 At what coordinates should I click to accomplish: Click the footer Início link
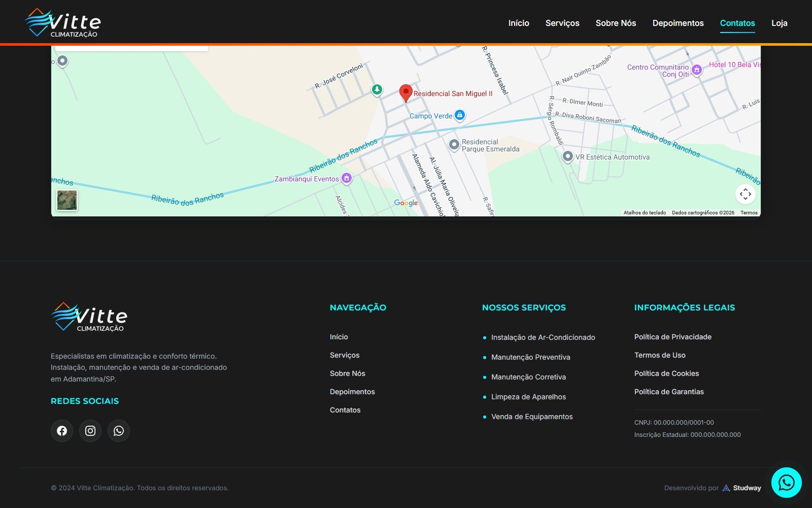pos(339,337)
